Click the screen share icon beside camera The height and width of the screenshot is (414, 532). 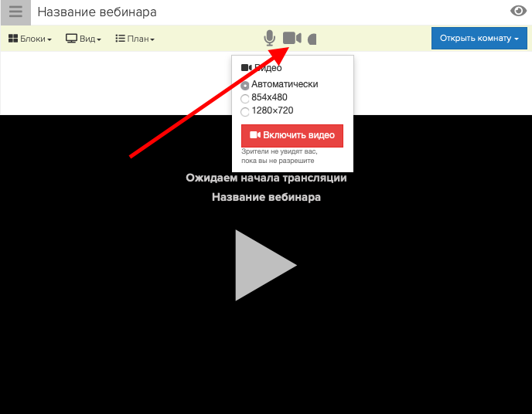click(x=312, y=39)
